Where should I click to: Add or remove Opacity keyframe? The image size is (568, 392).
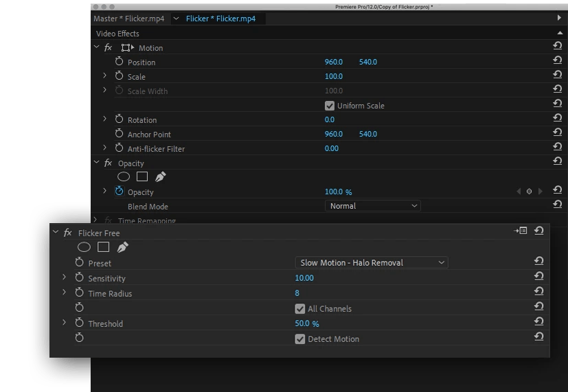pos(529,192)
